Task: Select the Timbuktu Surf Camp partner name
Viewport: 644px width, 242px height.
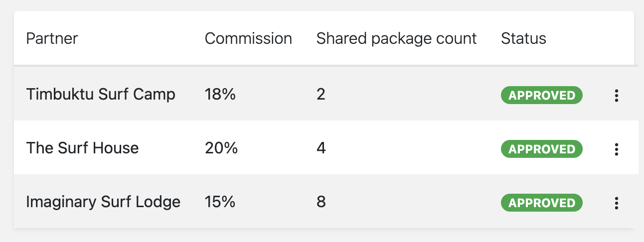Action: (x=101, y=94)
